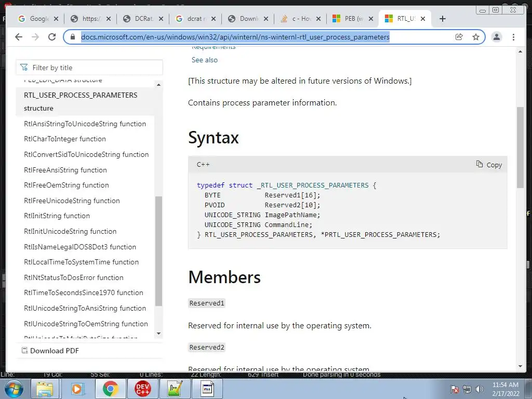Open the exe window taskbar icon
Image resolution: width=532 pixels, height=399 pixels.
[x=207, y=389]
